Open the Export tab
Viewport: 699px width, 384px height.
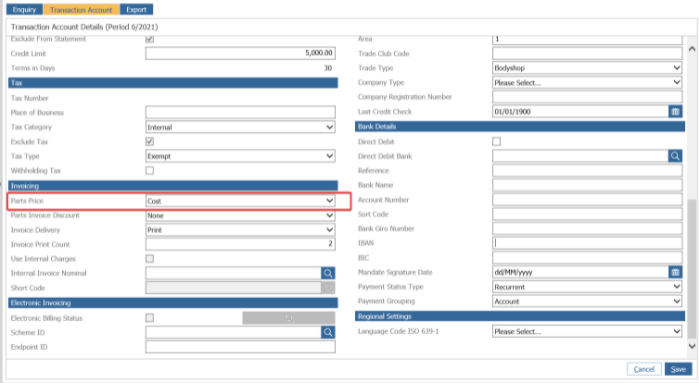click(x=136, y=9)
